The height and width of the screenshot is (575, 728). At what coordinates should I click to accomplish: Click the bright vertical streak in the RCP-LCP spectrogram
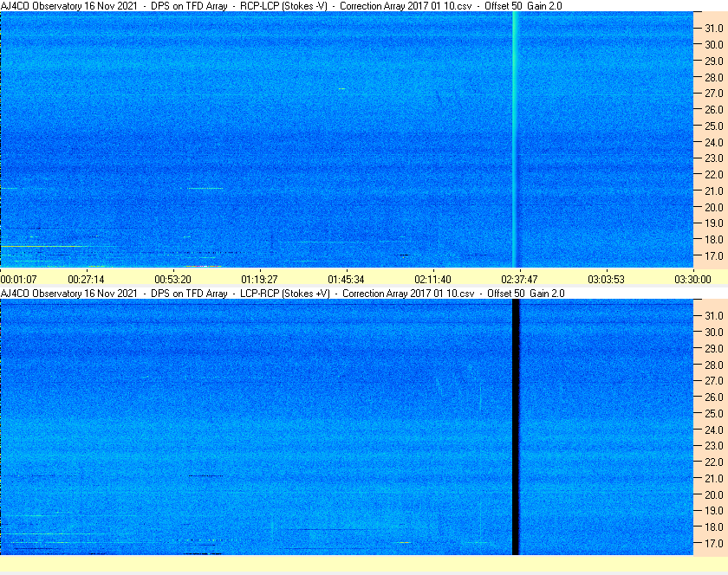[515, 139]
